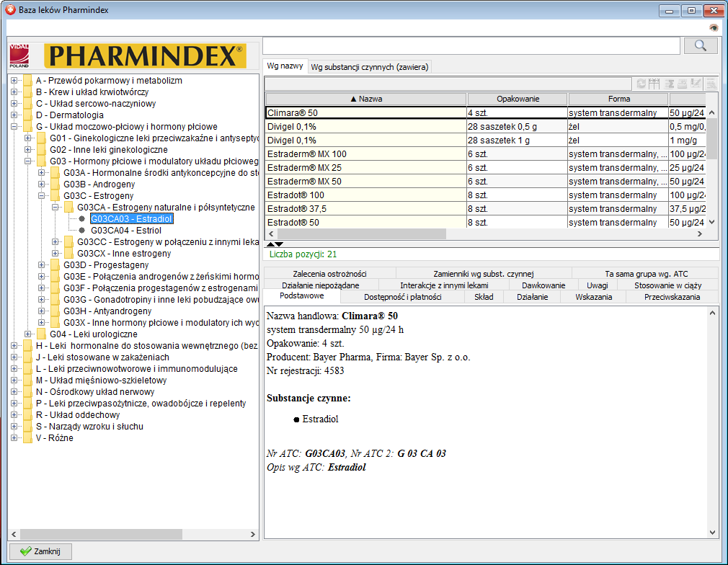Click the refresh icon above the table
The height and width of the screenshot is (565, 728).
[642, 84]
